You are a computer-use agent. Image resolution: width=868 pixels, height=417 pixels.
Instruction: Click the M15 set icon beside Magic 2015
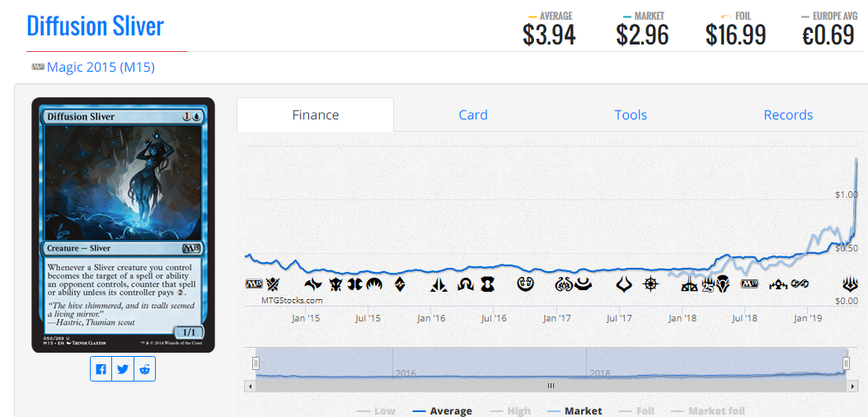[x=38, y=67]
